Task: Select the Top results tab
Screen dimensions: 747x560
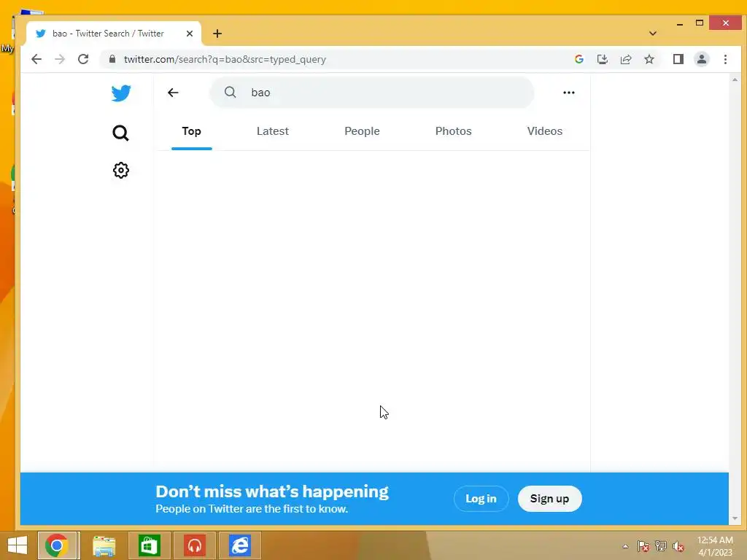Action: click(192, 131)
